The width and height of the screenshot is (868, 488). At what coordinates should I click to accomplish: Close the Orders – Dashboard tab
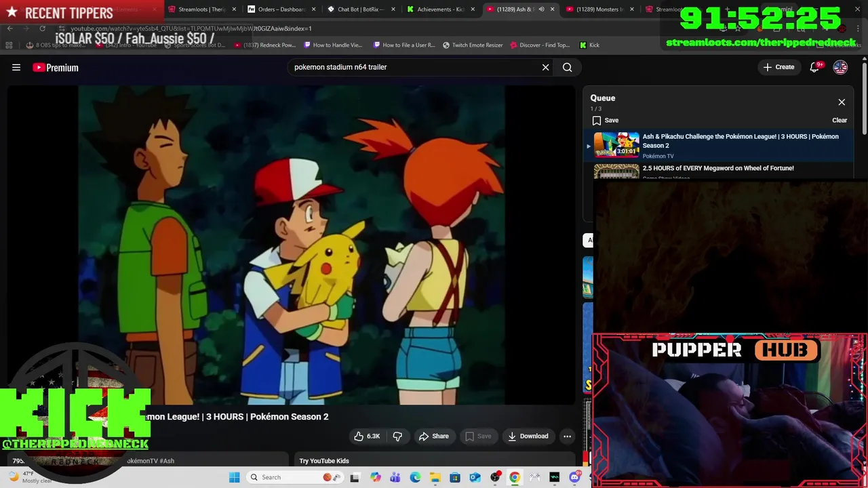(314, 9)
